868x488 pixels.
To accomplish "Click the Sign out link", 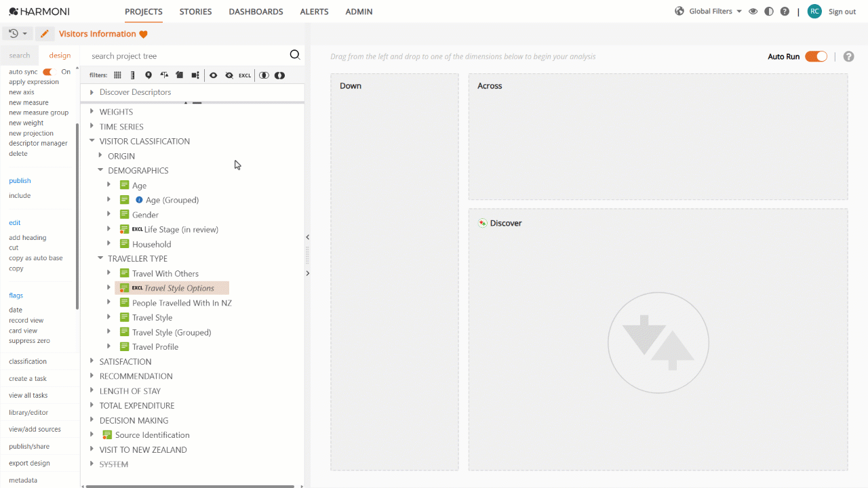I will (x=842, y=12).
